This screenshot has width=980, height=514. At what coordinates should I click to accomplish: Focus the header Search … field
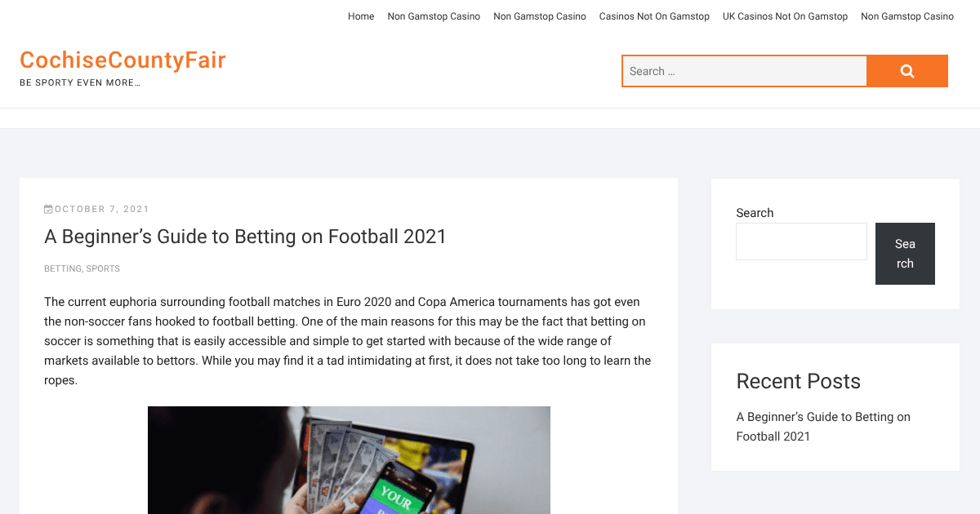(x=744, y=71)
